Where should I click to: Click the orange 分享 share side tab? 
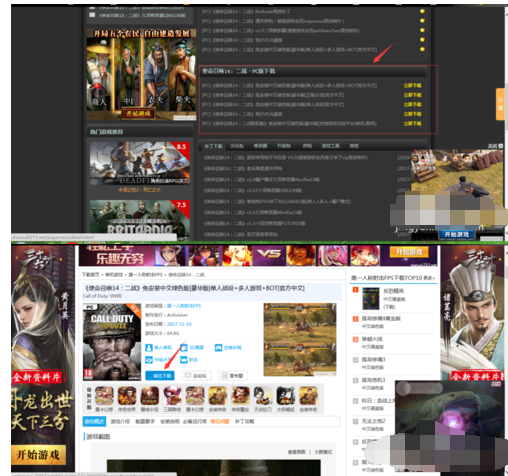coord(500,104)
